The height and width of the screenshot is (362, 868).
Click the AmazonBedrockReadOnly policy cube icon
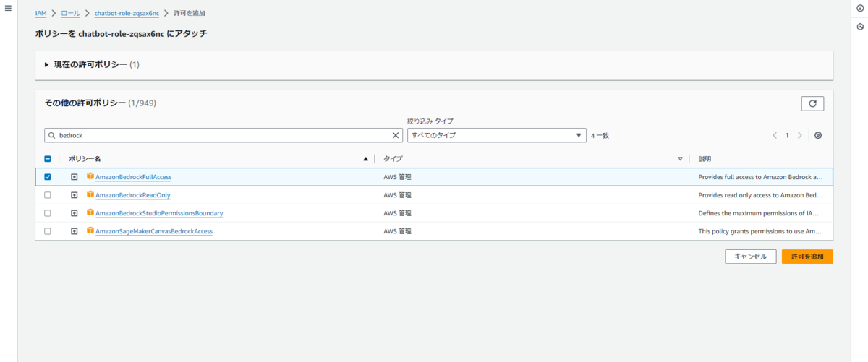point(90,194)
